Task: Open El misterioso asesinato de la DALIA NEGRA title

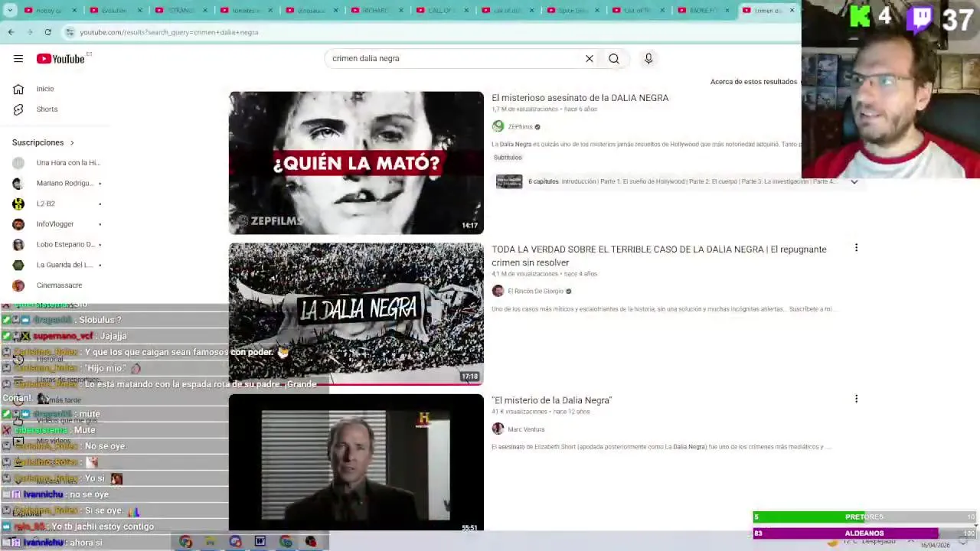Action: click(580, 98)
